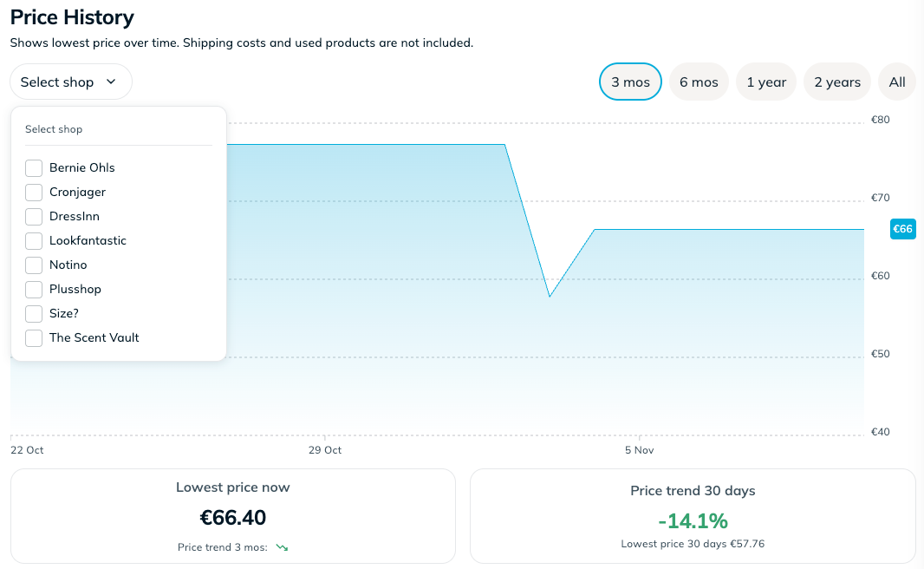Click the Lowest price now €66.40 card
The image size is (924, 569).
pos(231,517)
